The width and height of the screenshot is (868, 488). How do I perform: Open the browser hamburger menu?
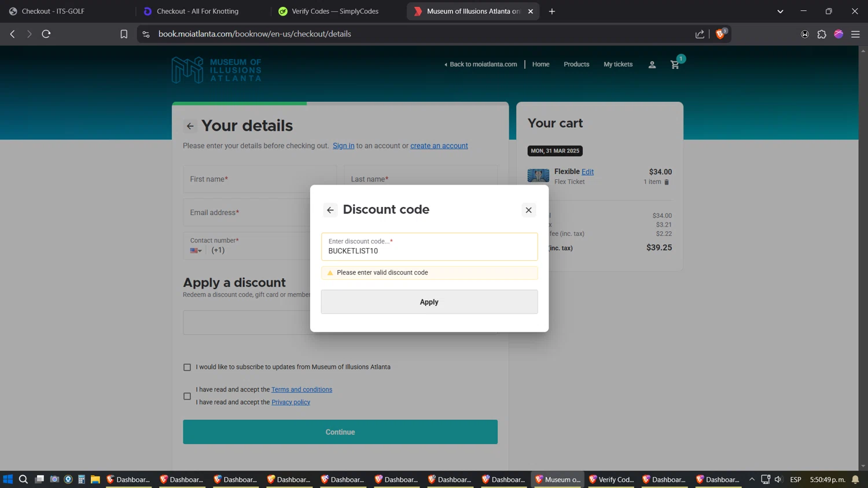tap(855, 34)
